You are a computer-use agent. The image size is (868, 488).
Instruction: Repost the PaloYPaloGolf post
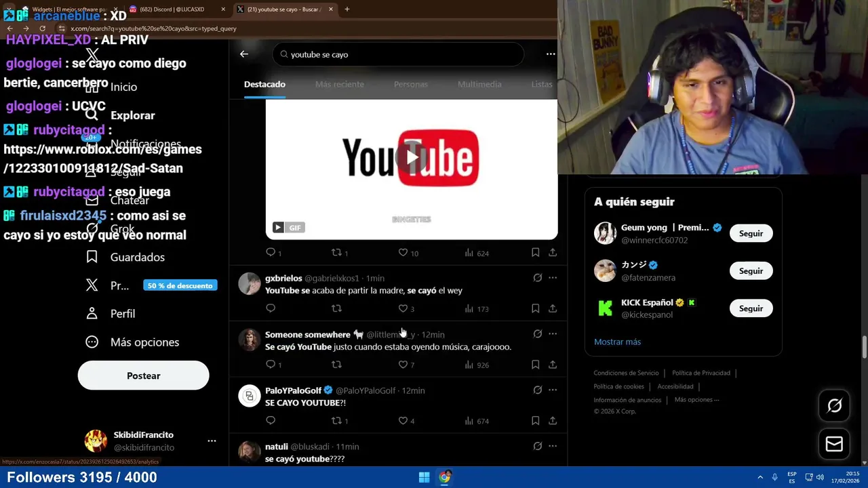click(336, 420)
